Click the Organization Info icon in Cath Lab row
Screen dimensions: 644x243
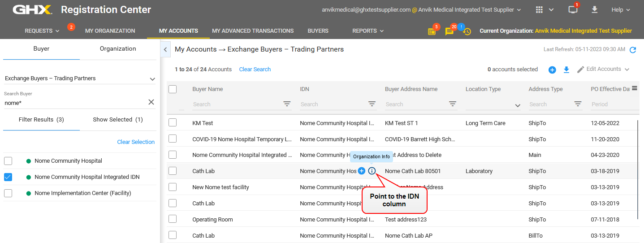(x=372, y=171)
